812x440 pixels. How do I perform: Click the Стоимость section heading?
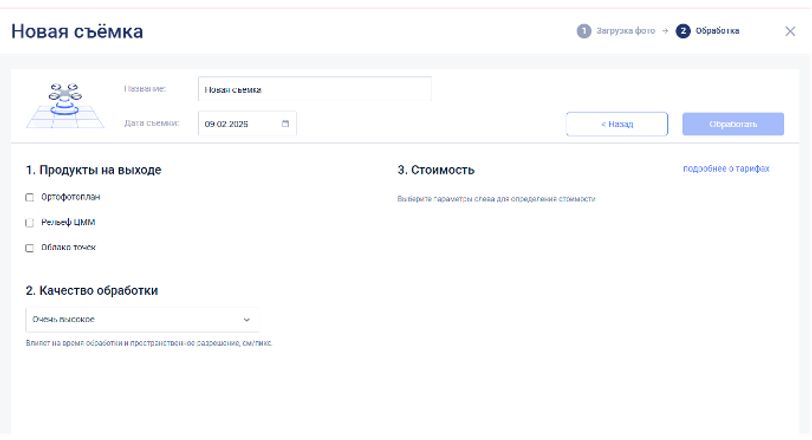[436, 170]
